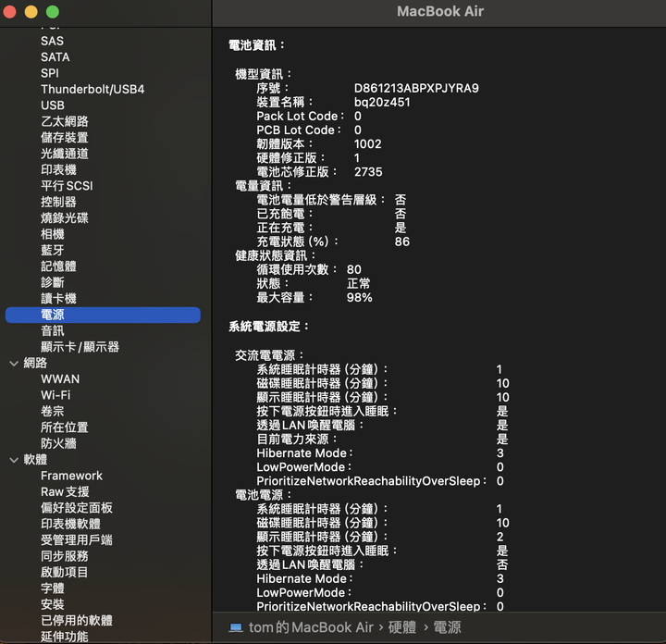This screenshot has width=666, height=644.
Task: Open the 印表機 hardware entry
Action: 58,170
